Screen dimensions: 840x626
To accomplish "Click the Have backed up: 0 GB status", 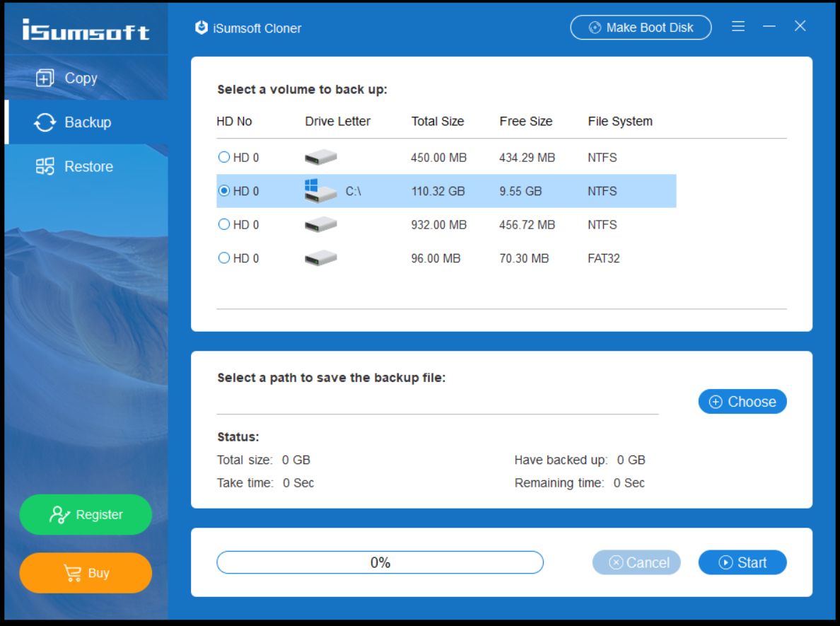I will (x=580, y=460).
